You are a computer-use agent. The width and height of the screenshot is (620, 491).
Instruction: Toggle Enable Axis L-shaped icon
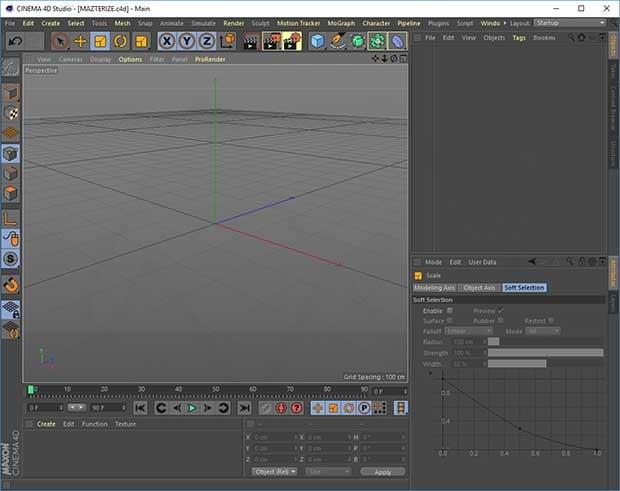[11, 218]
